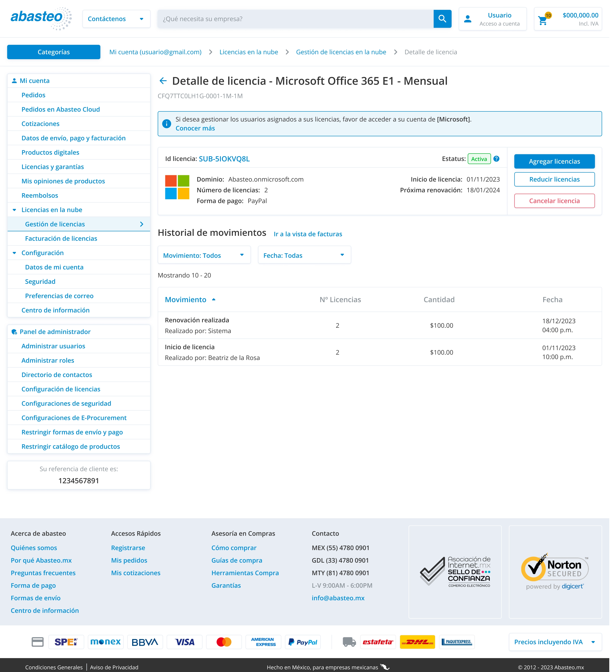Click the company search input field
The image size is (616, 672).
point(295,19)
